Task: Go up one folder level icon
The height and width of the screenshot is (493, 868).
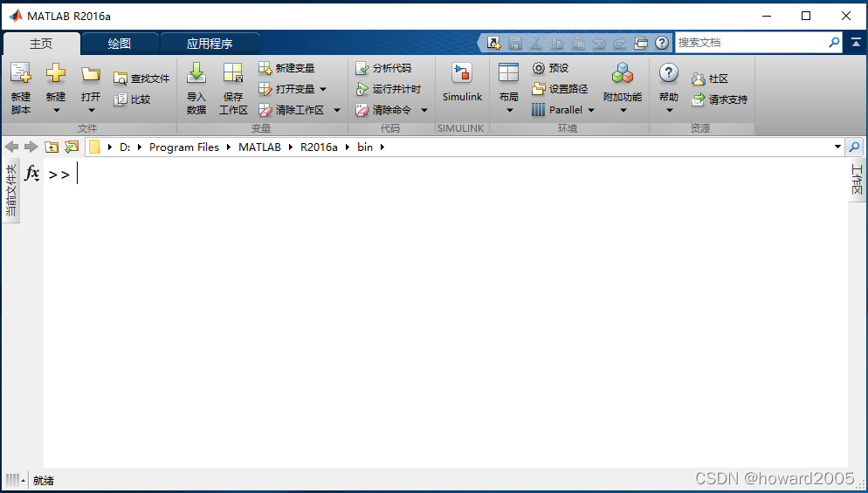Action: 52,147
